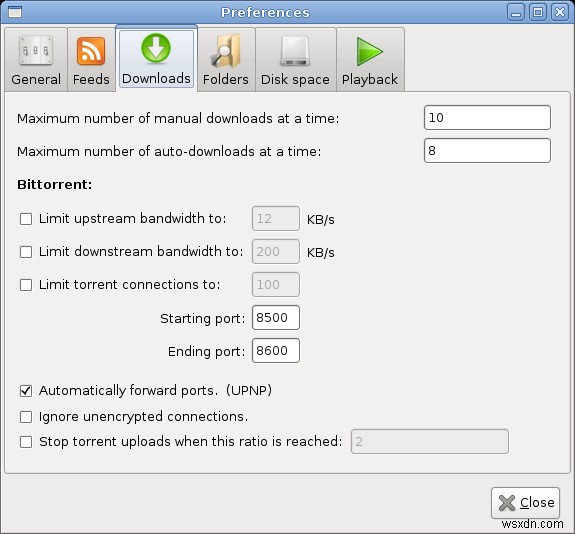The image size is (575, 534).
Task: Open the General preferences tab
Action: (x=36, y=59)
